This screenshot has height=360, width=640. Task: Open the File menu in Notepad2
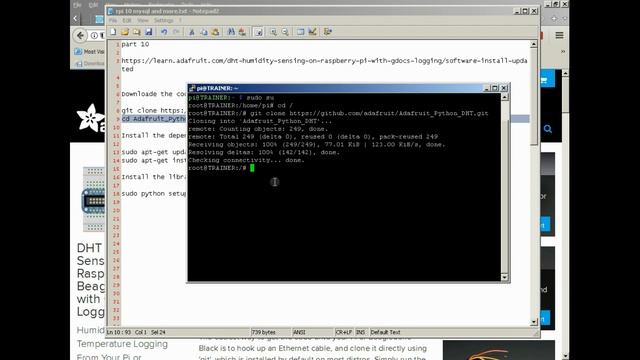(113, 20)
